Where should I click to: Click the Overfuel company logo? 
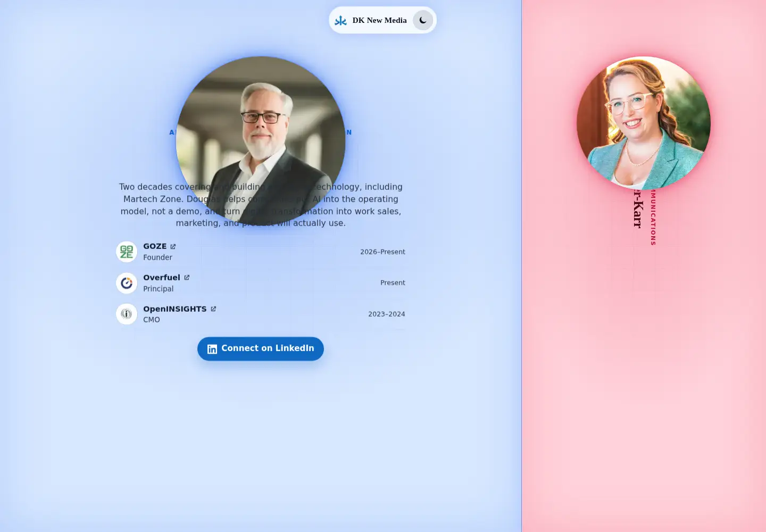coord(127,283)
